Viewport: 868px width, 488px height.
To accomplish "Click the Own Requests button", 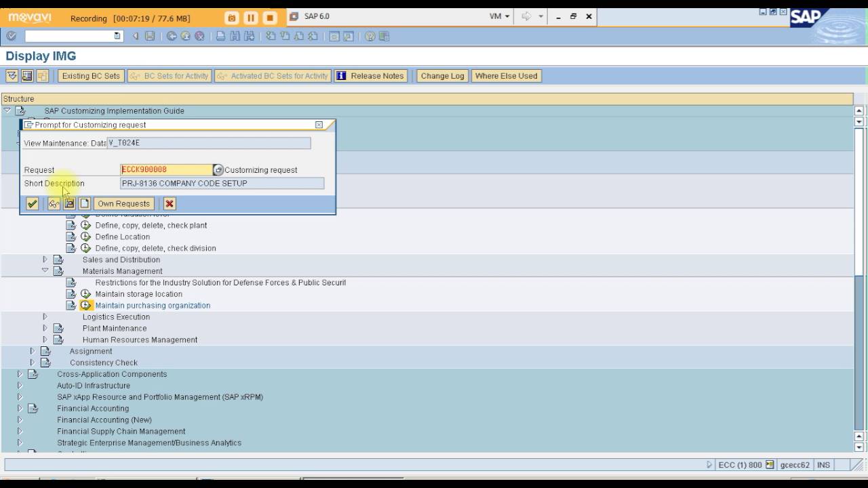I will coord(123,203).
